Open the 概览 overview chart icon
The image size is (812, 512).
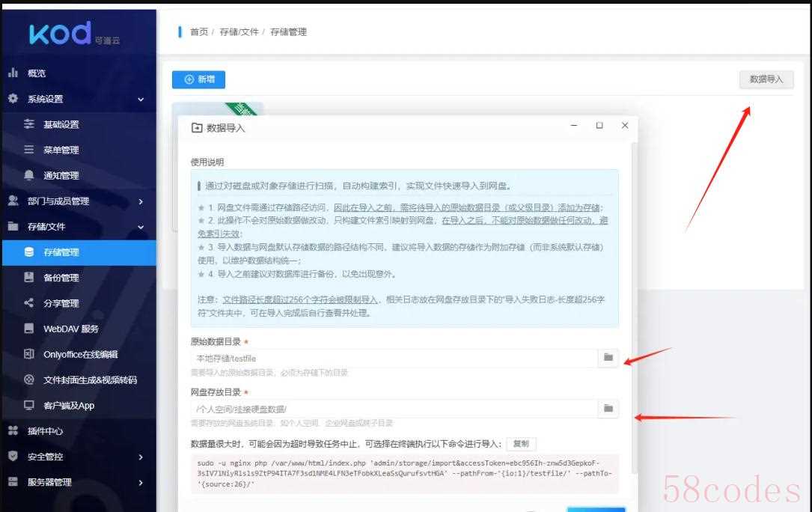click(x=13, y=73)
